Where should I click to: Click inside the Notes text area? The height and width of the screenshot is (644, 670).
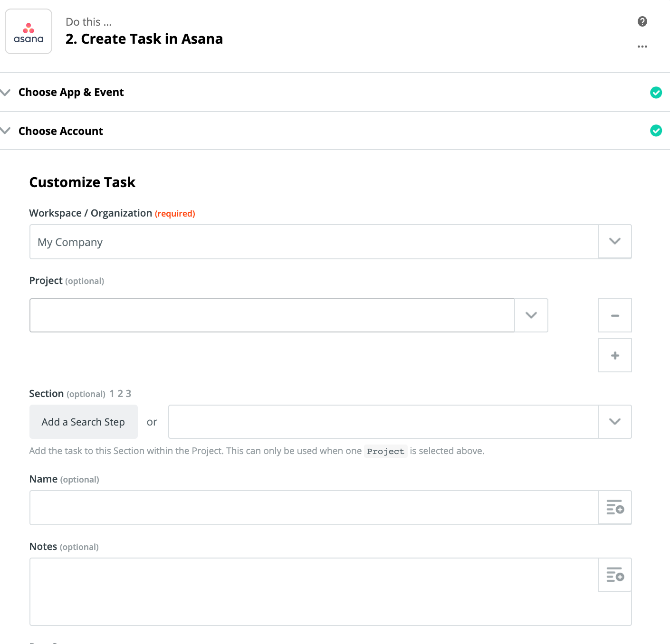pos(314,592)
